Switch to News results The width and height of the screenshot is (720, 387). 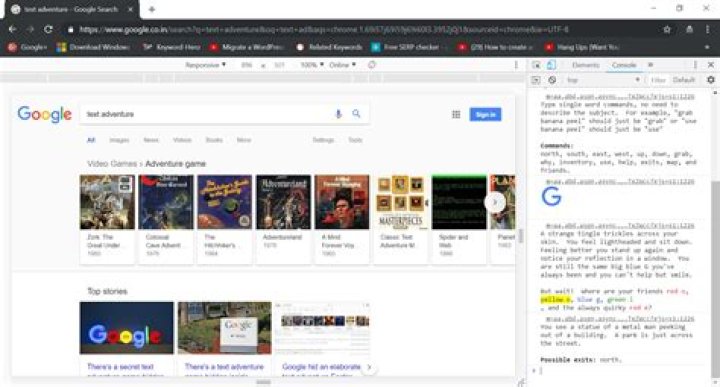pyautogui.click(x=151, y=140)
